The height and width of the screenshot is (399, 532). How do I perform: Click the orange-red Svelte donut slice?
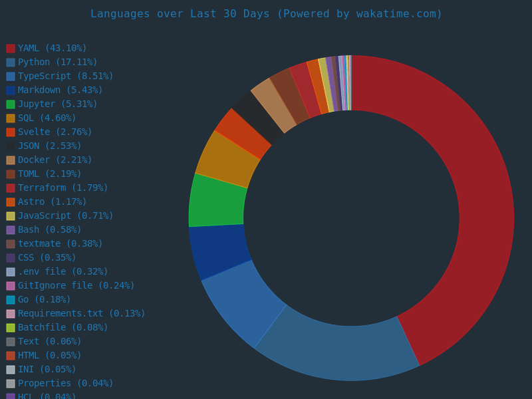243,134
